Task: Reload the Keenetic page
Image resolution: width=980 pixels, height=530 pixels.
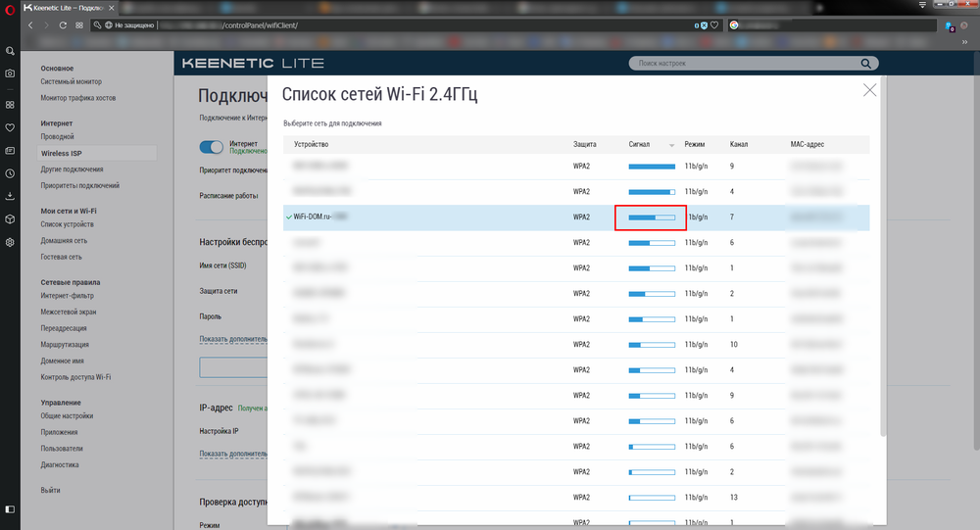Action: (63, 25)
